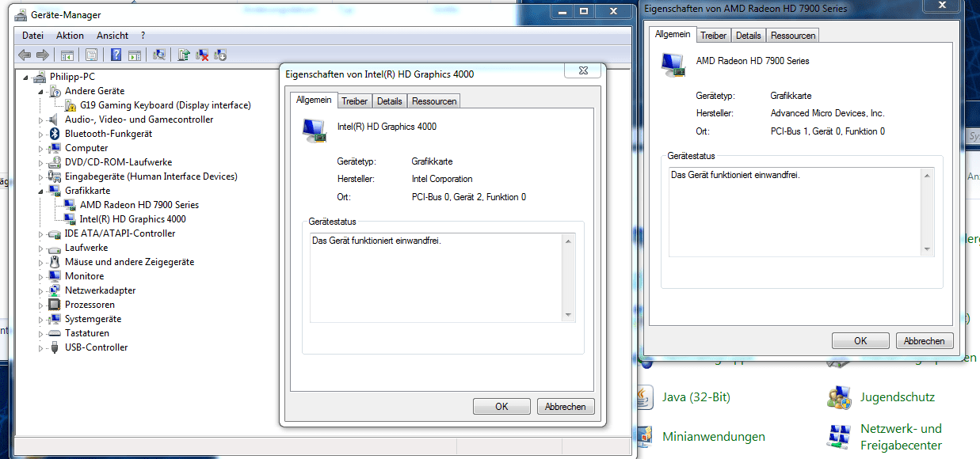Click the uninstall device icon with red X
The width and height of the screenshot is (980, 459).
203,55
